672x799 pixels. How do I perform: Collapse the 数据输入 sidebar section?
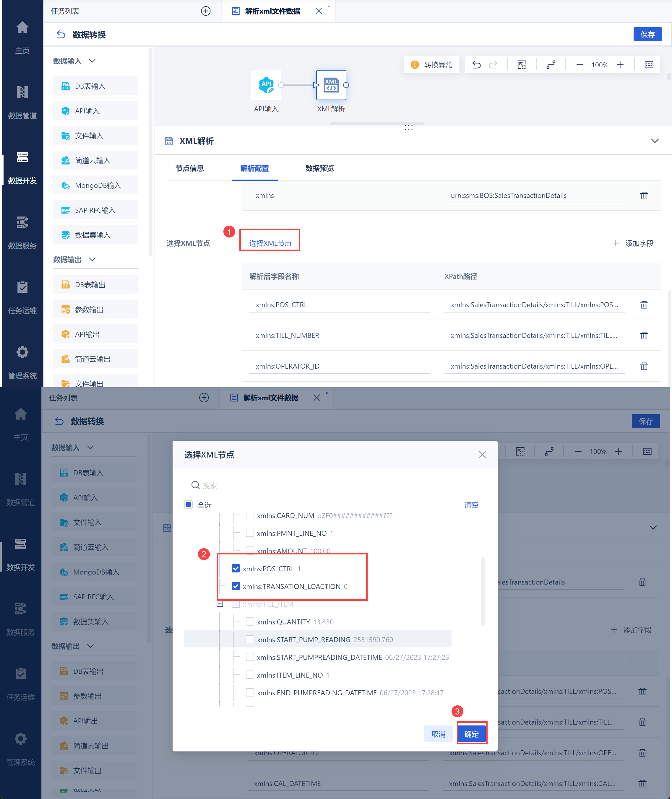(92, 61)
